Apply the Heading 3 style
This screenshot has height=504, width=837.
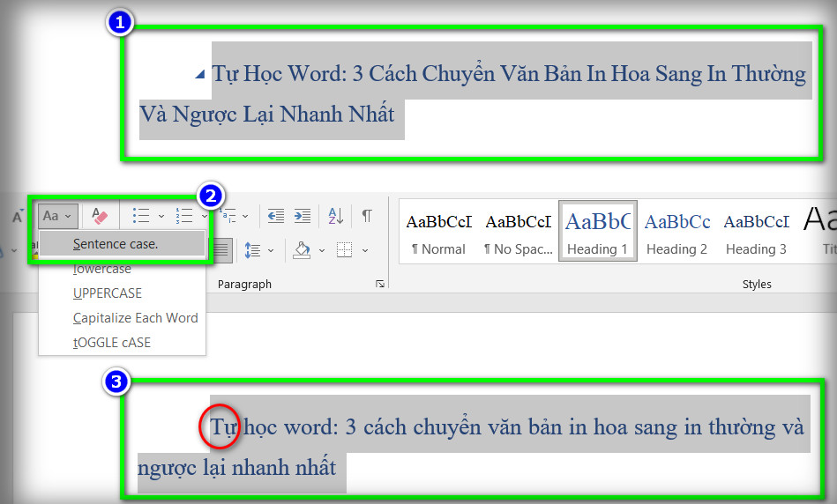pyautogui.click(x=757, y=232)
